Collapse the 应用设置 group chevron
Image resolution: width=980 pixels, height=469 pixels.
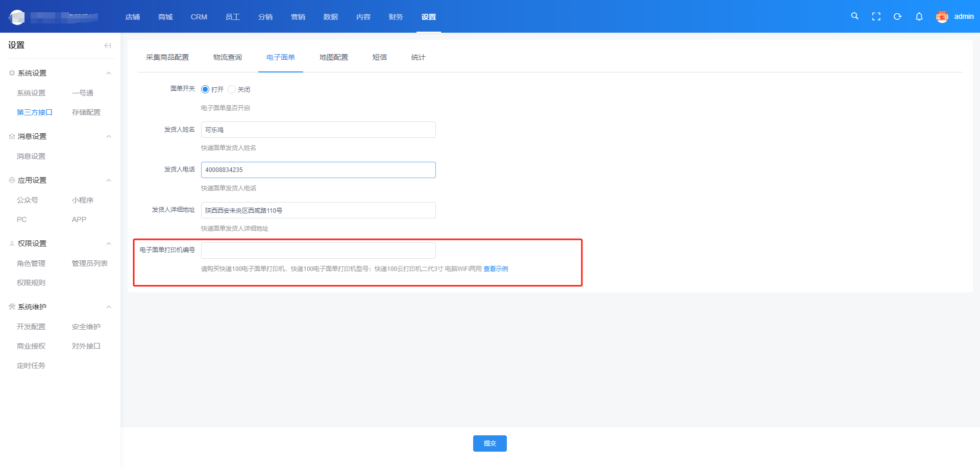(x=109, y=180)
